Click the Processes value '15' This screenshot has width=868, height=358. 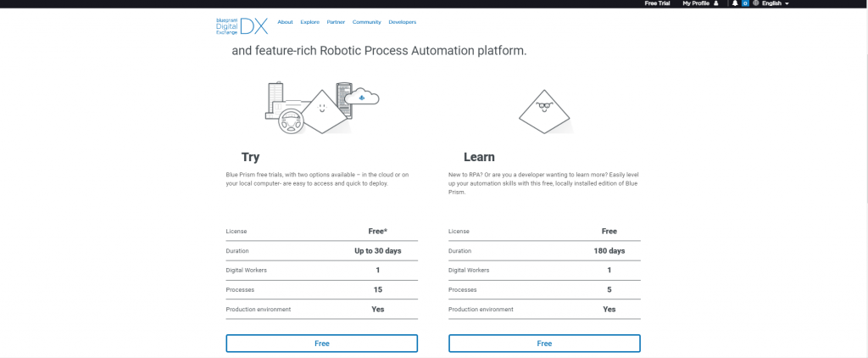coord(377,290)
